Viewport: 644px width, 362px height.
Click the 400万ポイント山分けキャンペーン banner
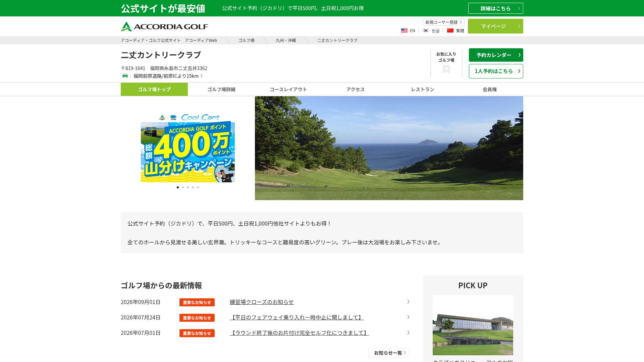pos(188,148)
